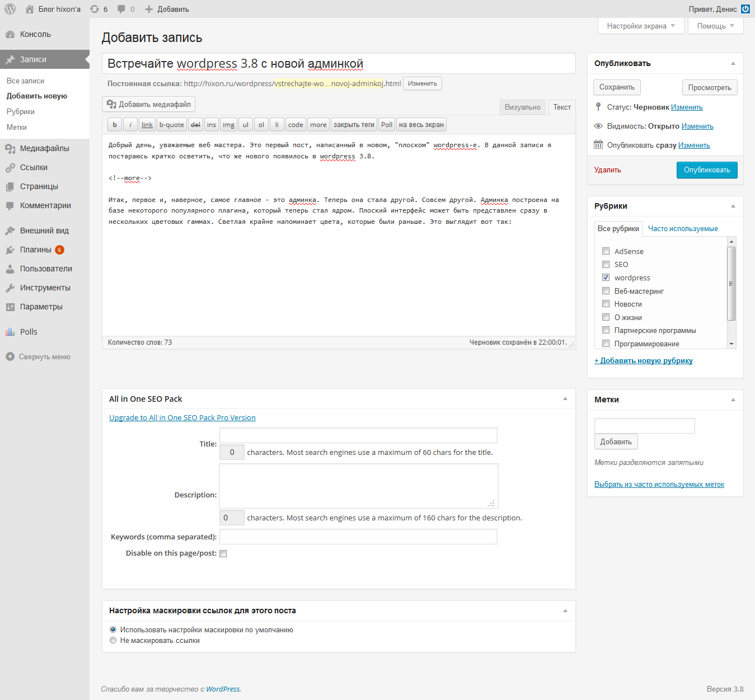Image resolution: width=755 pixels, height=700 pixels.
Task: Check the О жизни category
Action: pos(606,317)
